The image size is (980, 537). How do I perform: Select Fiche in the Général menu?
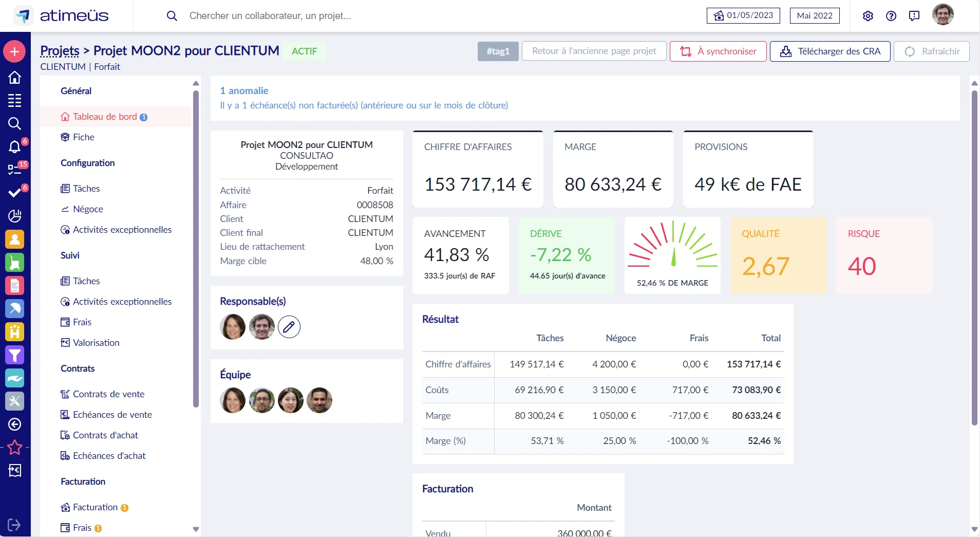coord(83,137)
